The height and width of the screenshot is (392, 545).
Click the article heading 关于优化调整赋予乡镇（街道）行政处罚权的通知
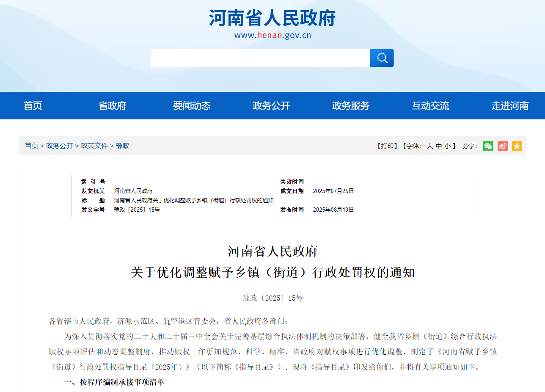273,273
